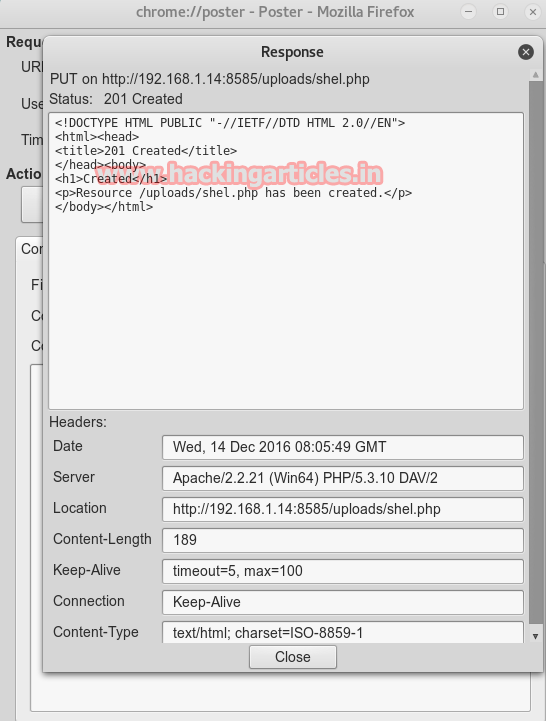
Task: Click the 'Location' header label
Action: point(80,508)
